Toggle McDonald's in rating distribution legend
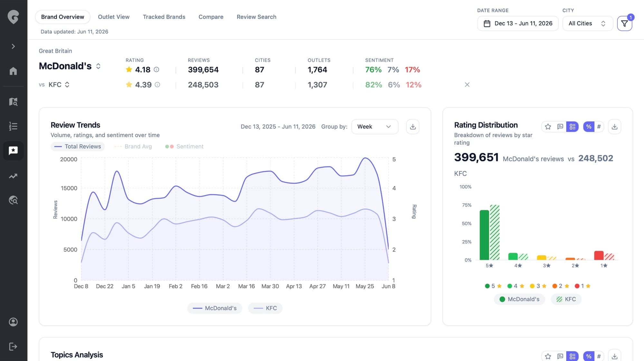This screenshot has width=644, height=361. click(519, 299)
